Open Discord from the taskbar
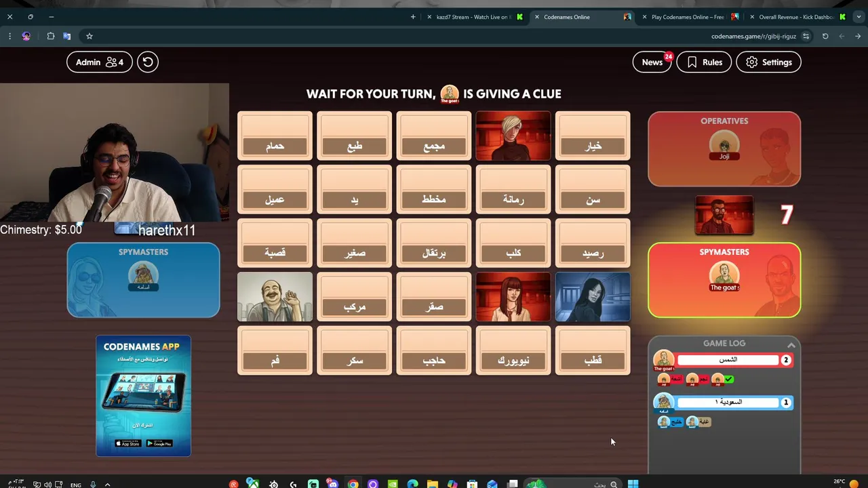 click(333, 484)
